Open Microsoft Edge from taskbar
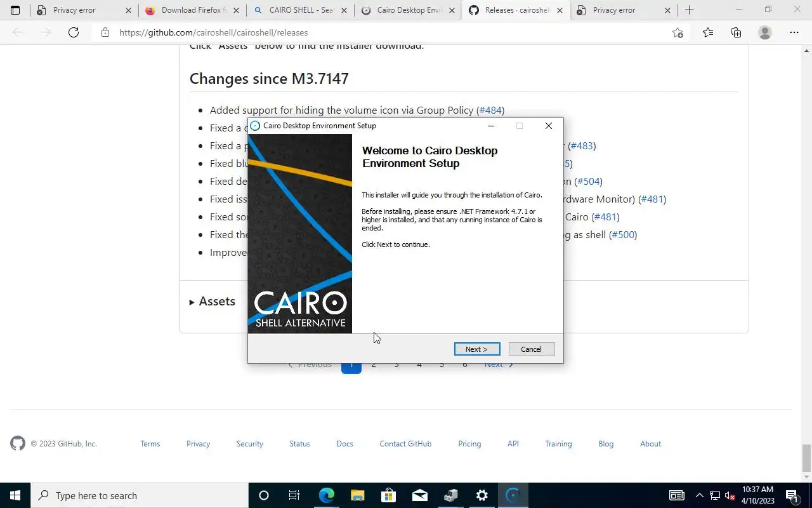This screenshot has width=812, height=508. pyautogui.click(x=326, y=495)
